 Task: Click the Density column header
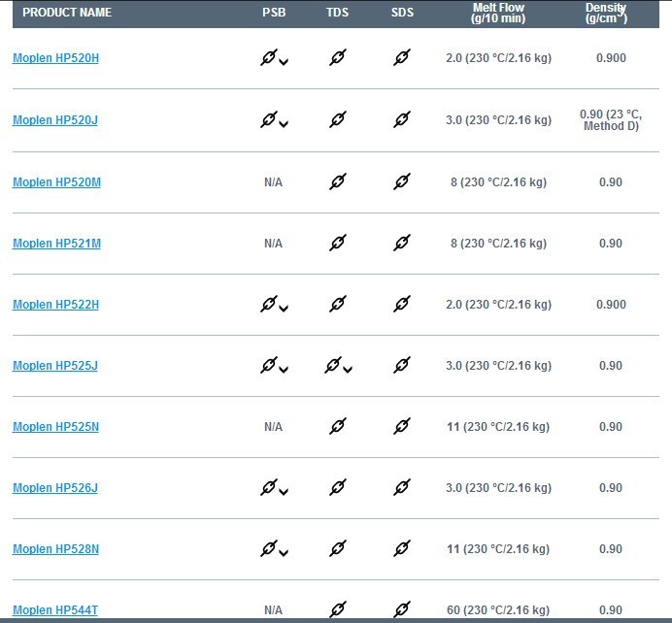click(606, 13)
